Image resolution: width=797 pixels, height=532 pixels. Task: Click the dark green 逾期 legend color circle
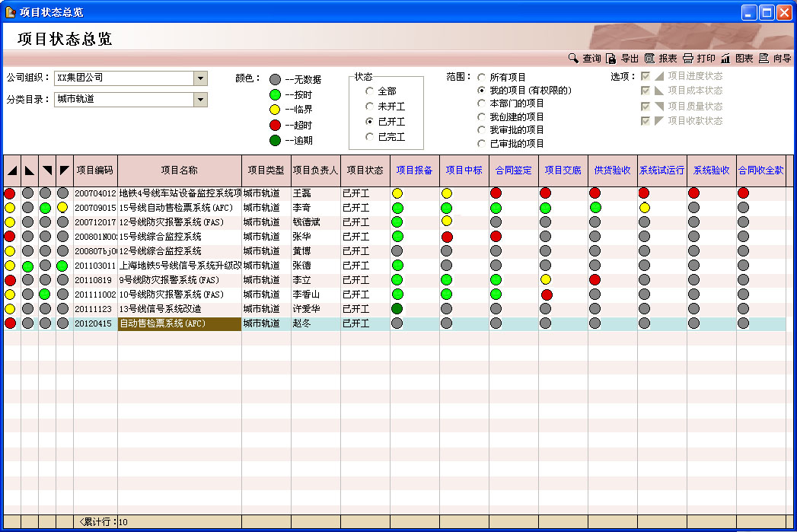275,140
